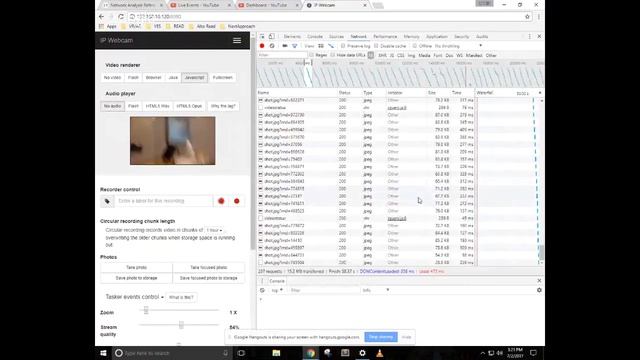Select the No audio option
This screenshot has height=360, width=640.
pos(112,106)
